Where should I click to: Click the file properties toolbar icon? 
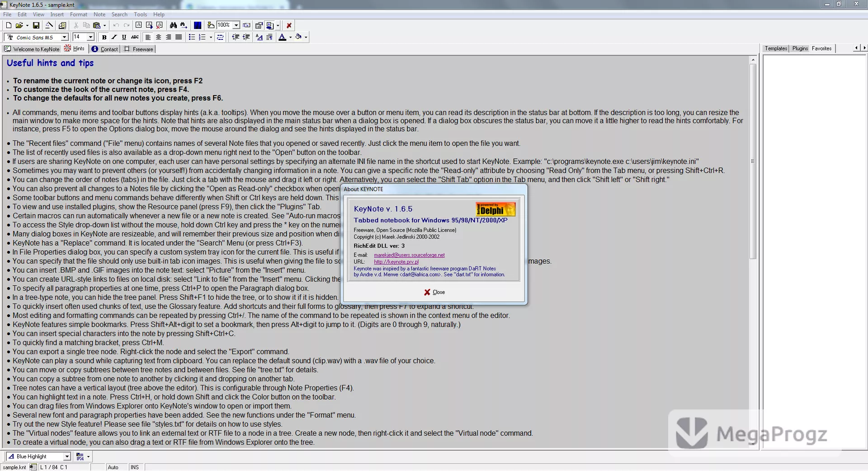pyautogui.click(x=62, y=25)
